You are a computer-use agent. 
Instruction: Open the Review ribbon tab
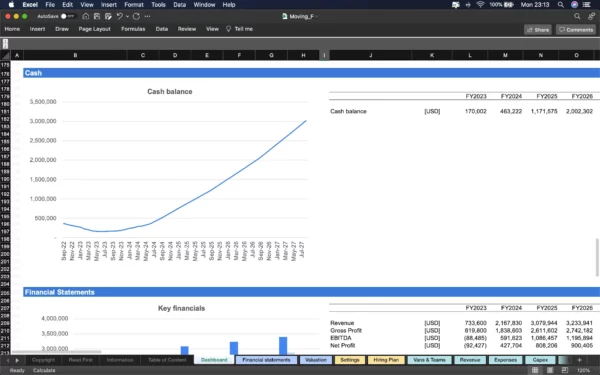click(187, 29)
